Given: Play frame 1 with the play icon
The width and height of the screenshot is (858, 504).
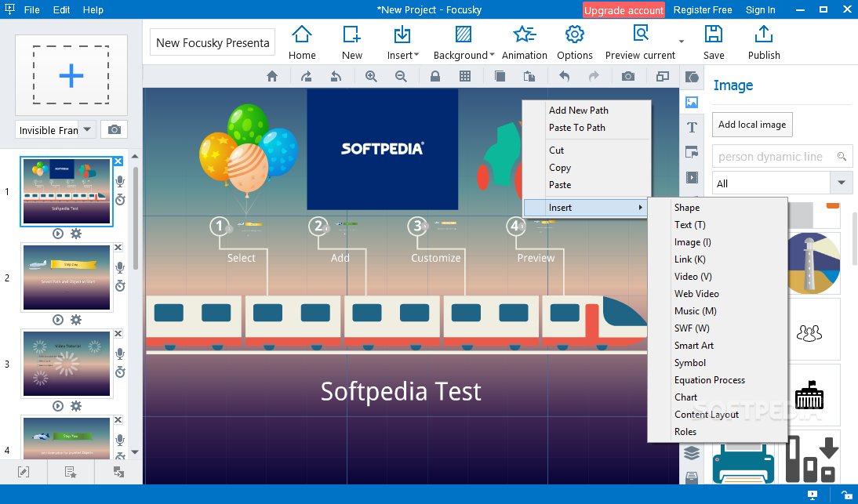Looking at the screenshot, I should click(58, 234).
